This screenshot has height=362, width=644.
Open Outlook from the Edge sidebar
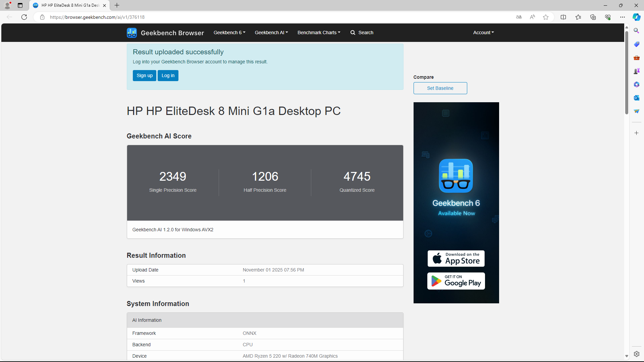click(x=636, y=98)
